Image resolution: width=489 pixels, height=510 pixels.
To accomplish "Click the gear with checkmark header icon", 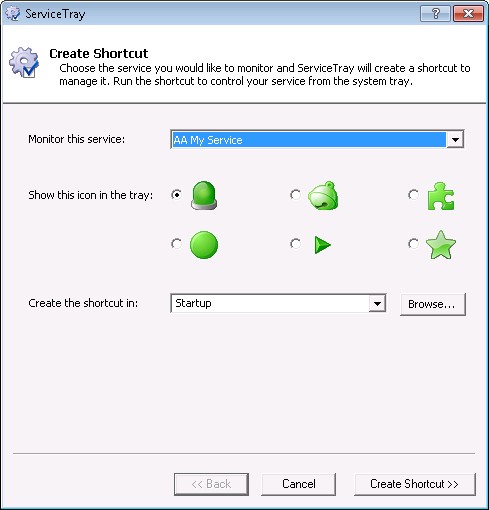I will [24, 62].
